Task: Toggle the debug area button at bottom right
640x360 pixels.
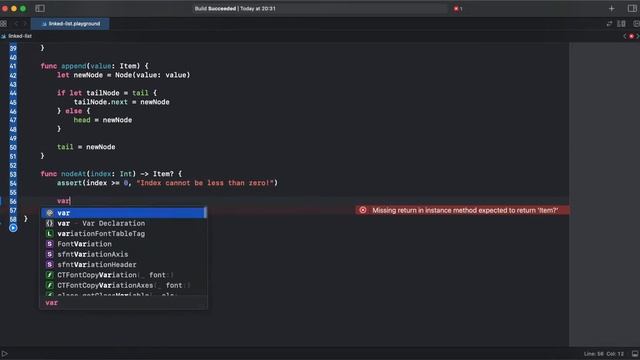Action: (635, 353)
